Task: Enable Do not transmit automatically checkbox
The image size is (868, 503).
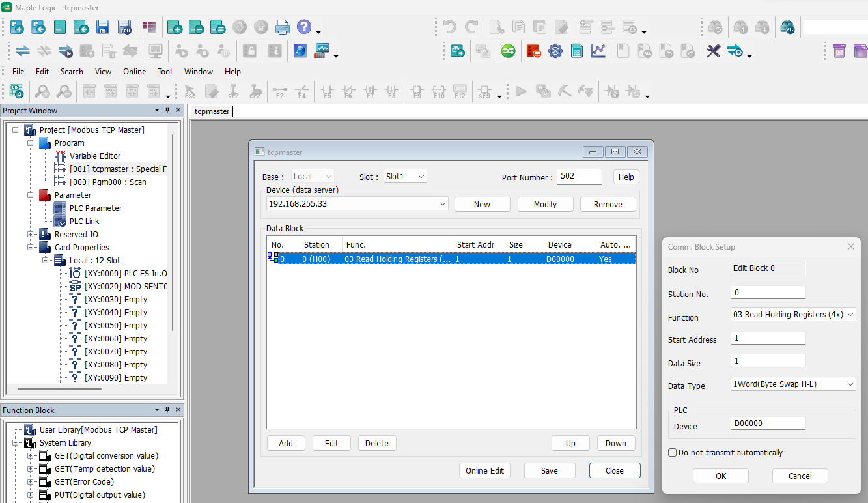Action: tap(673, 452)
